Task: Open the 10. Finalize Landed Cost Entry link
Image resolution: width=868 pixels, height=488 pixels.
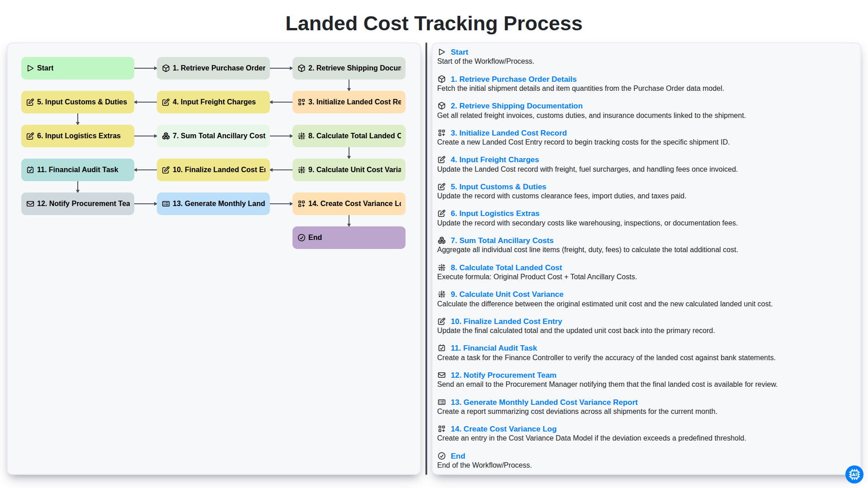Action: pos(506,321)
